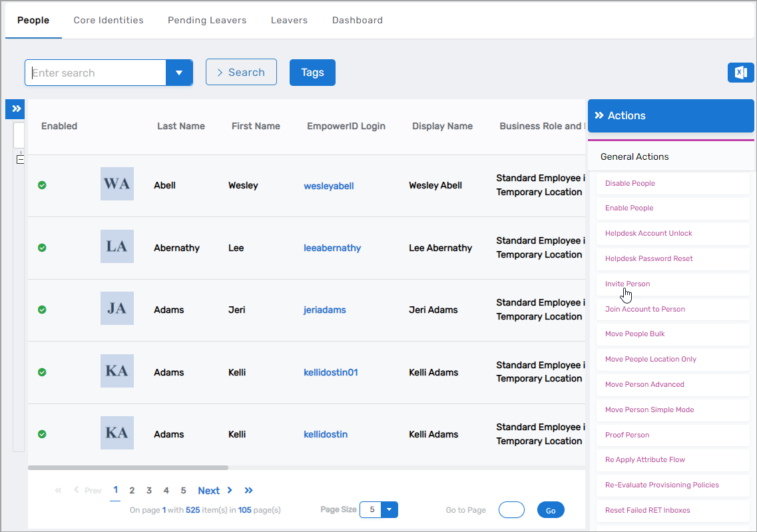Click the JA avatar for Jeri Adams

(117, 309)
